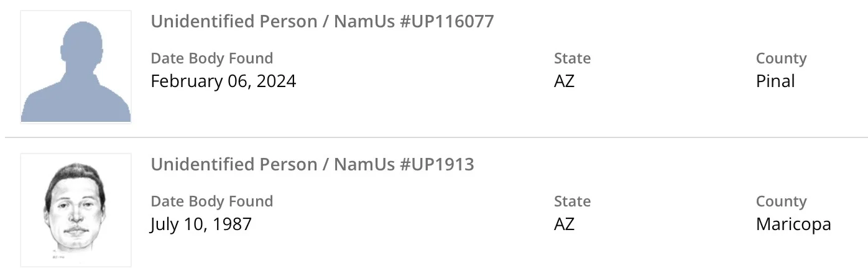This screenshot has width=868, height=268.
Task: Click the date July 10, 1987
Action: 201,224
